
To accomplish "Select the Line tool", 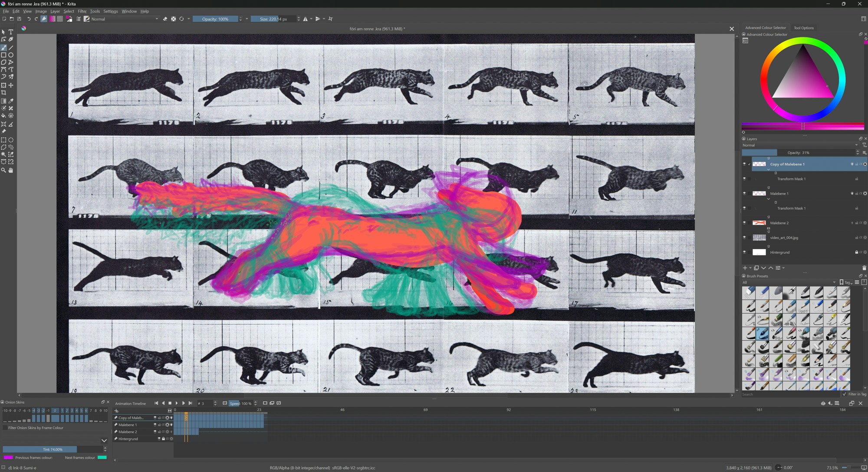I will (11, 48).
